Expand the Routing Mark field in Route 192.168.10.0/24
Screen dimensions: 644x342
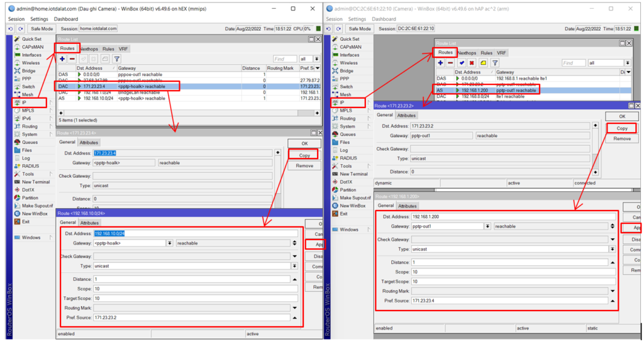tap(294, 308)
